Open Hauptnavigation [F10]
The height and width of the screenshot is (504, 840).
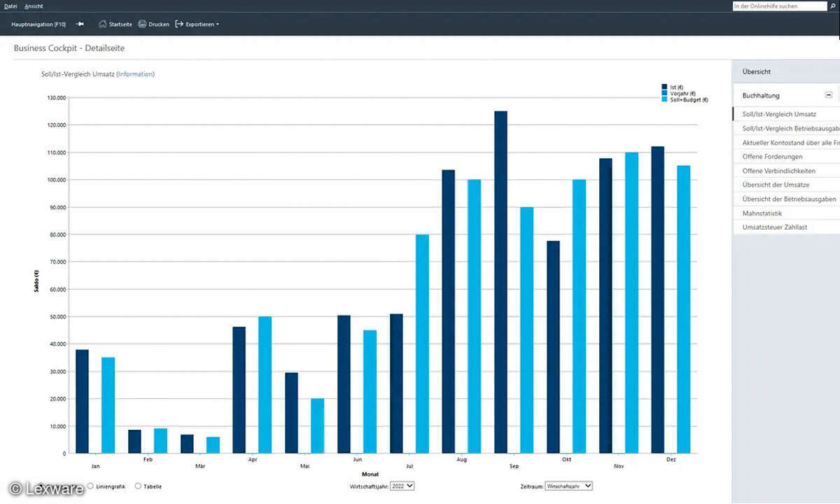coord(39,24)
